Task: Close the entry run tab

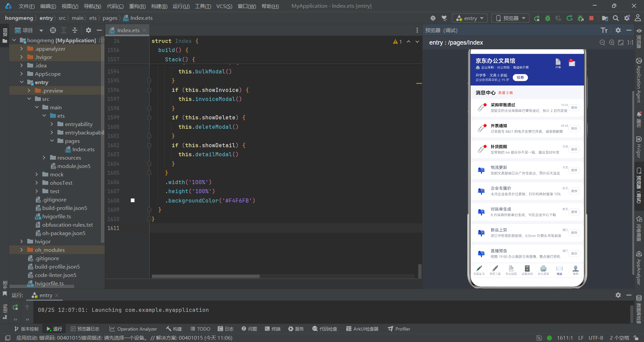Action: [x=57, y=295]
